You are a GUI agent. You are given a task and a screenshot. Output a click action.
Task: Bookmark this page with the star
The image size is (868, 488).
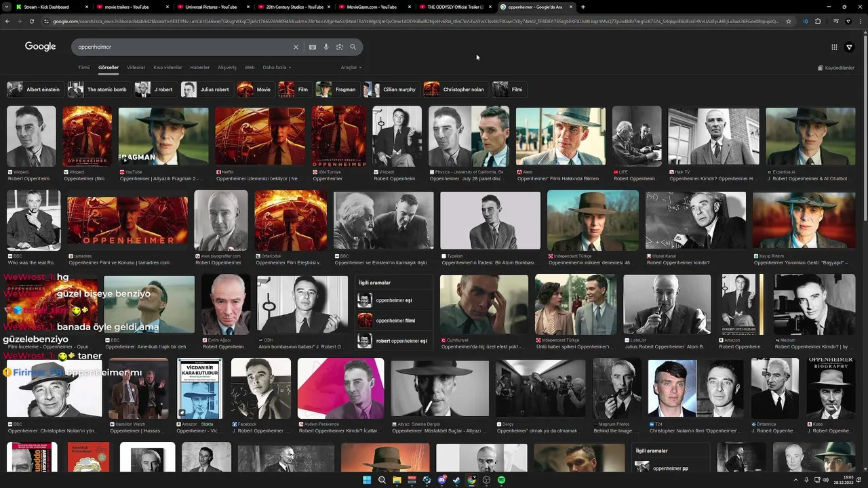point(789,21)
